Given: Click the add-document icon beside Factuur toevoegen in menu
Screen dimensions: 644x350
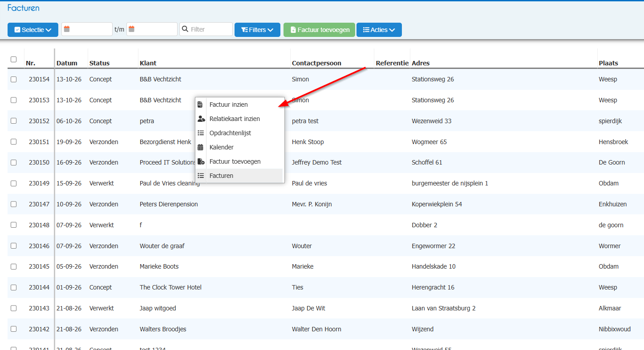Looking at the screenshot, I should (201, 161).
